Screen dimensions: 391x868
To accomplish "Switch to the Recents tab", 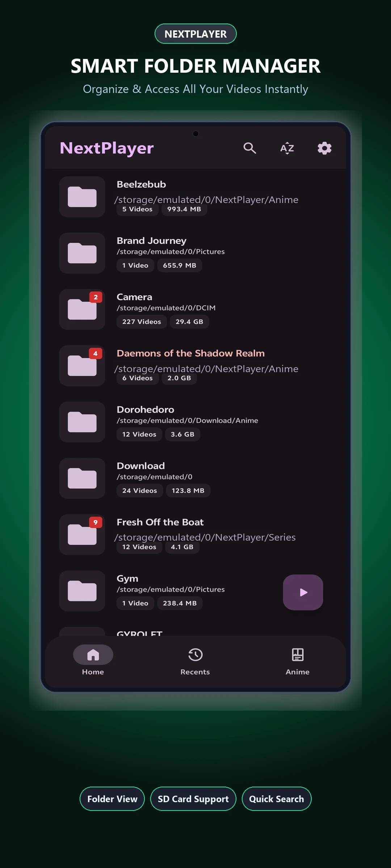I will coord(195,660).
